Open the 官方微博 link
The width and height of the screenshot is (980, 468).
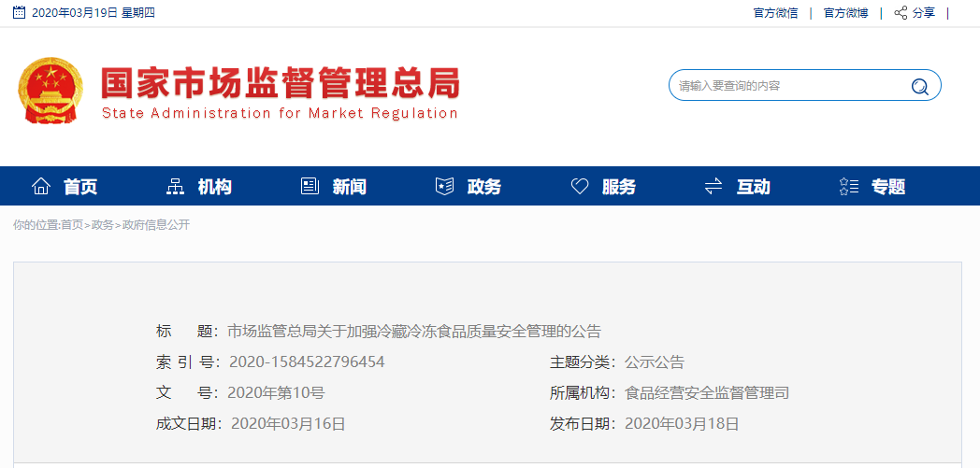tap(845, 12)
